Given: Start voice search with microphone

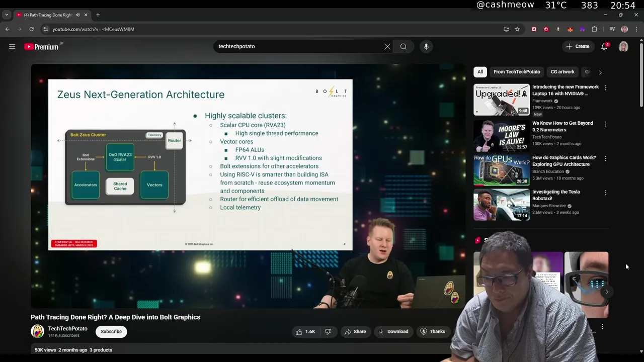Looking at the screenshot, I should [426, 46].
